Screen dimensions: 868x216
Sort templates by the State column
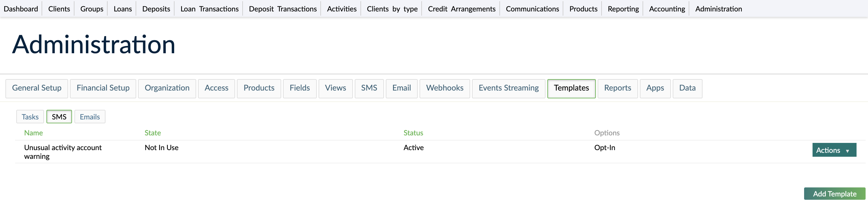(x=152, y=133)
